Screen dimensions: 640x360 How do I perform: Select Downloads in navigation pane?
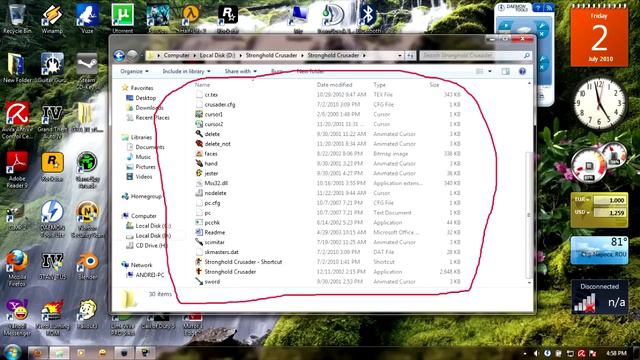coord(149,108)
